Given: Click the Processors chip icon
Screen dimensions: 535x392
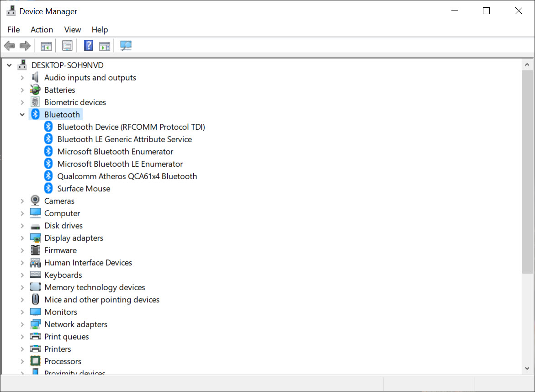Looking at the screenshot, I should 35,360.
